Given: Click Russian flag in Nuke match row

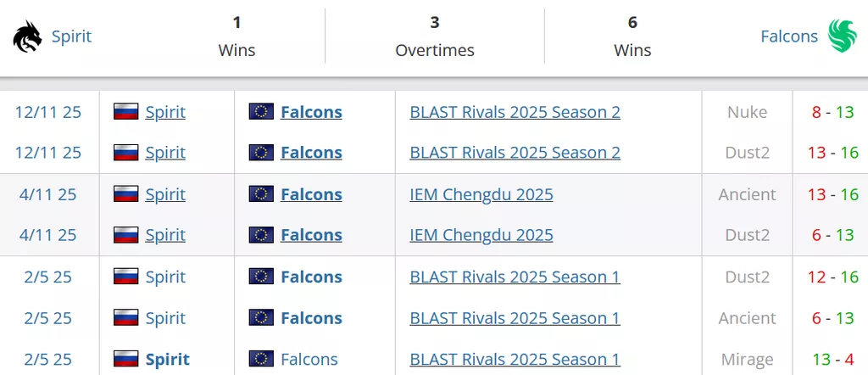Looking at the screenshot, I should point(126,112).
